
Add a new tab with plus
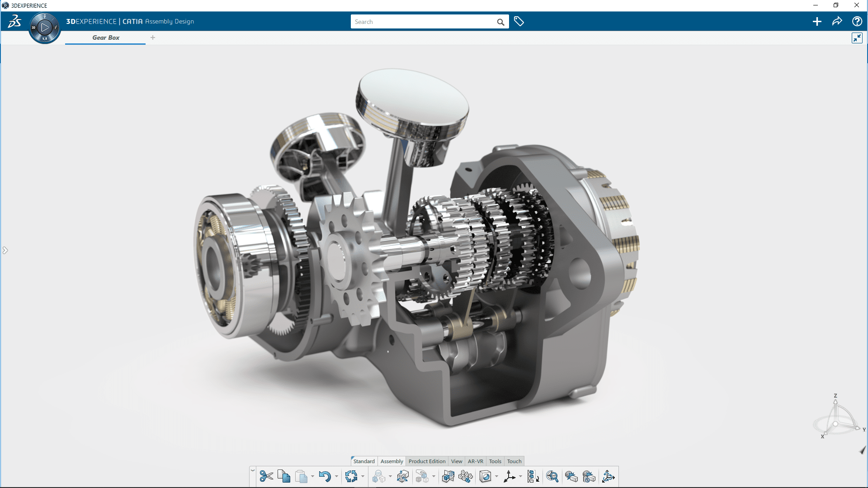153,38
